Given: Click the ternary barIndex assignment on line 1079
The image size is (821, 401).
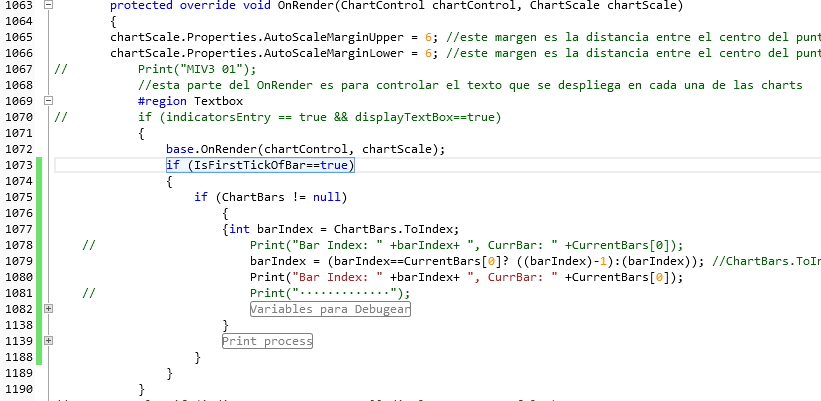Looking at the screenshot, I should point(479,261).
